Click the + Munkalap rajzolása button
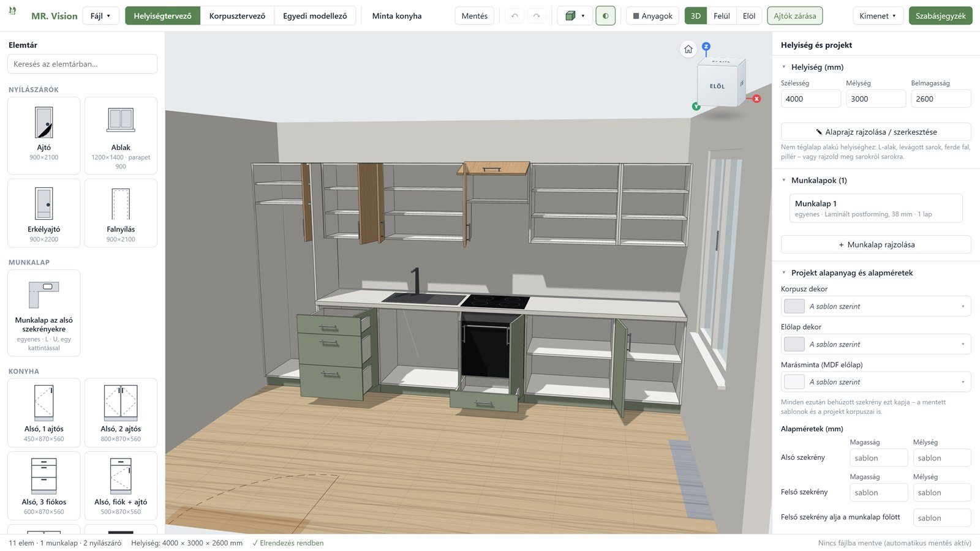Screen dimensions: 980x551 click(x=876, y=244)
